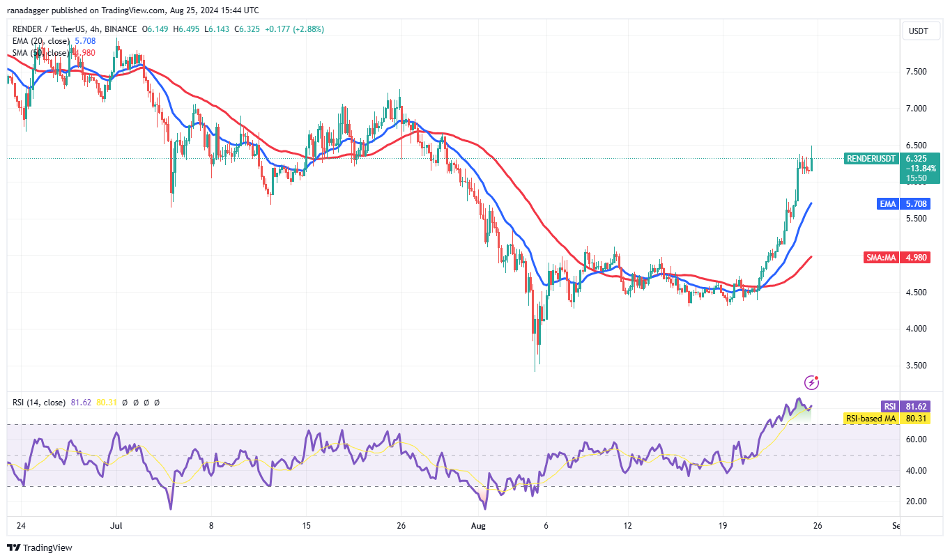950x560 pixels.
Task: Click the 81.62 value in the RSI legend
Action: [x=81, y=403]
